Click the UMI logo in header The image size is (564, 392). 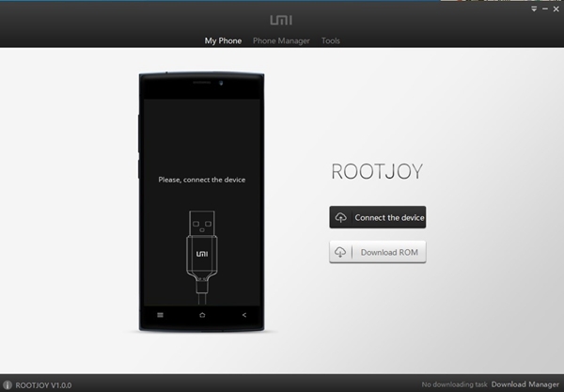point(281,20)
